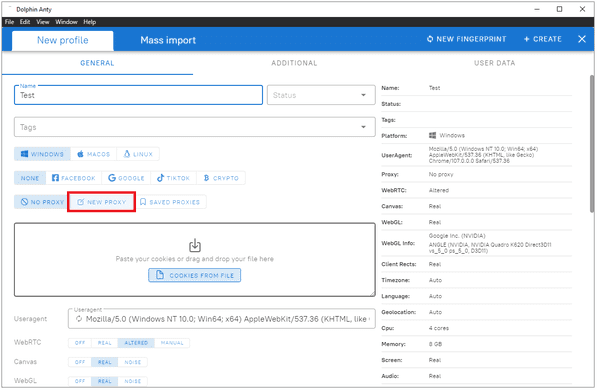Screen dimensions: 597x391
Task: Open the View menu
Action: click(x=43, y=22)
